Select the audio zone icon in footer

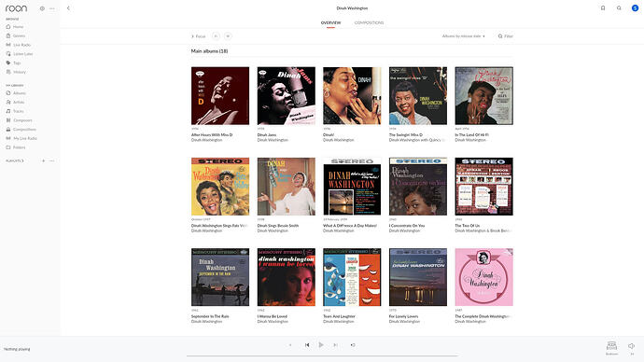pyautogui.click(x=611, y=346)
